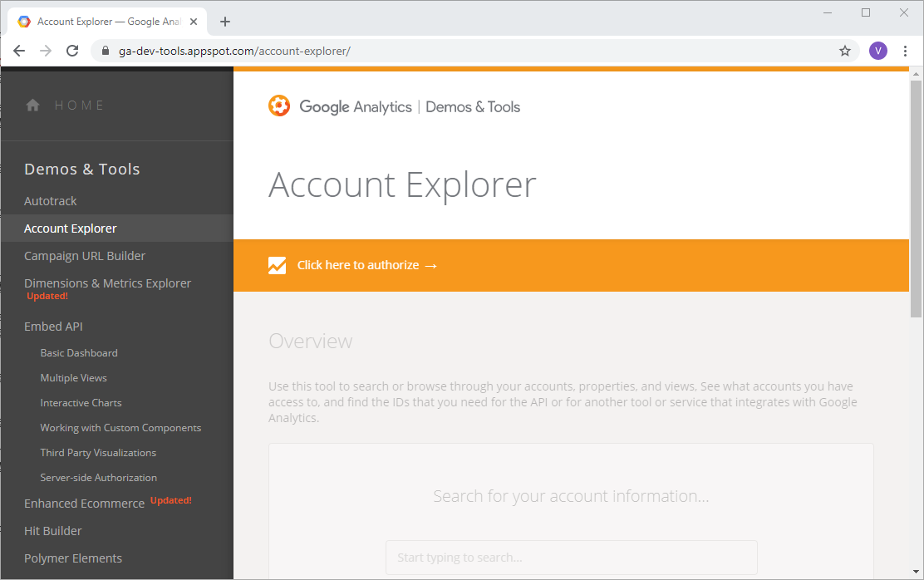
Task: Open Autotrack in the sidebar
Action: coord(51,201)
